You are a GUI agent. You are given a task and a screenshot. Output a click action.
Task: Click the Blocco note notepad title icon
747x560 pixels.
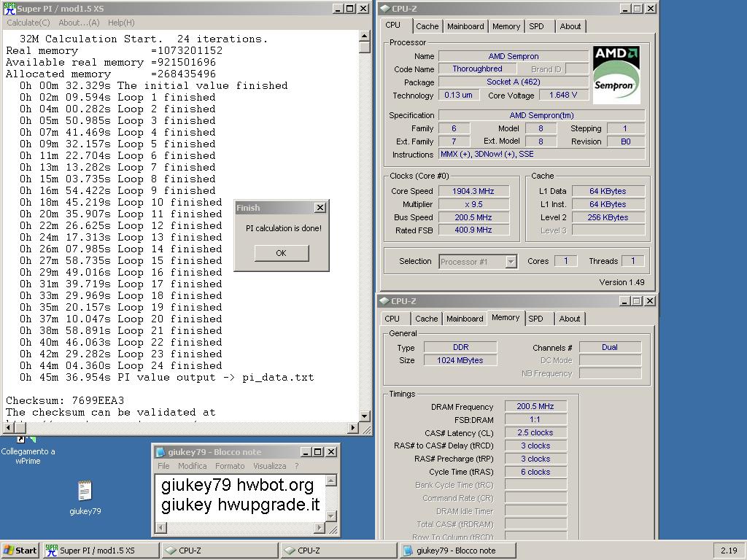[x=161, y=452]
